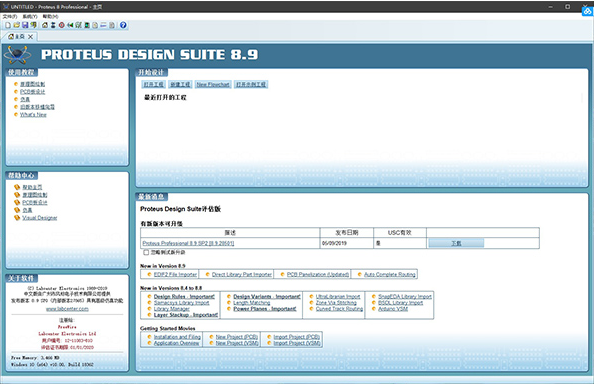
Task: Open the Arduino VSM link
Action: 393,309
